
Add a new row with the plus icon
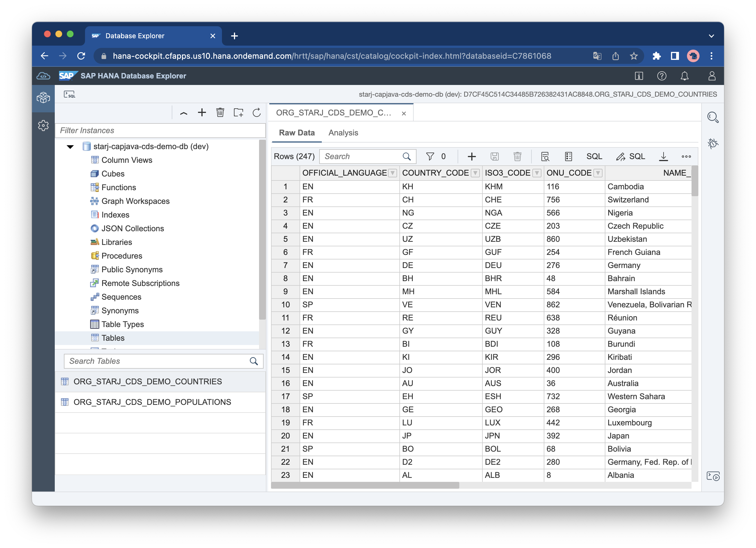(x=472, y=157)
